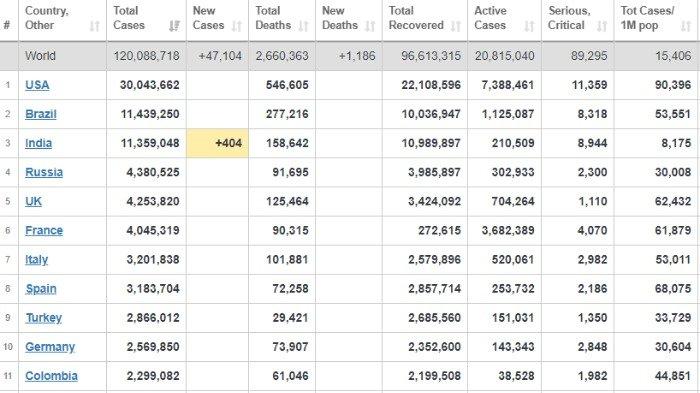The height and width of the screenshot is (393, 700).
Task: Click Total Recovered sort arrows
Action: 455,26
